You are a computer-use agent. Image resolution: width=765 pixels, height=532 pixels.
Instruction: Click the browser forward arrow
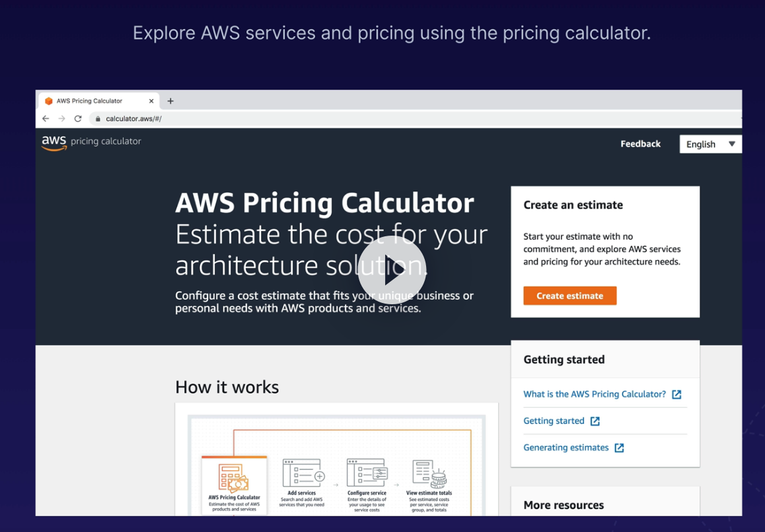61,119
